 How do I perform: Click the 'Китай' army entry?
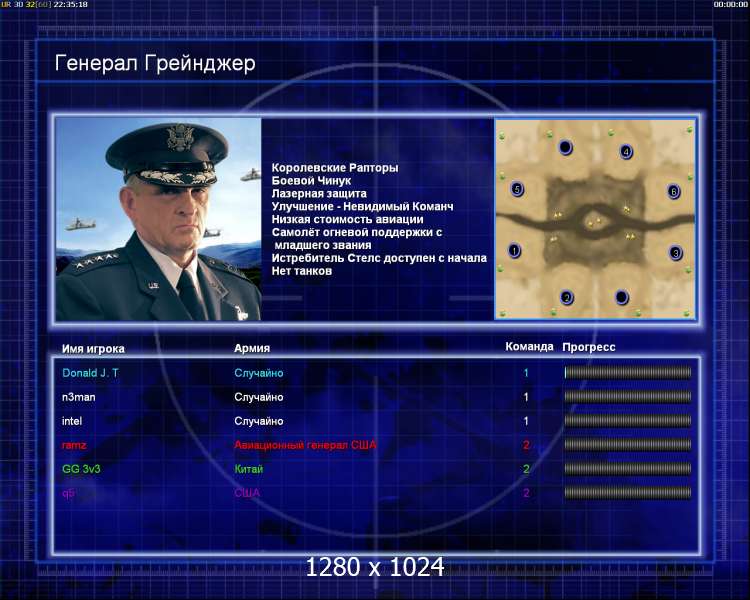tap(249, 469)
